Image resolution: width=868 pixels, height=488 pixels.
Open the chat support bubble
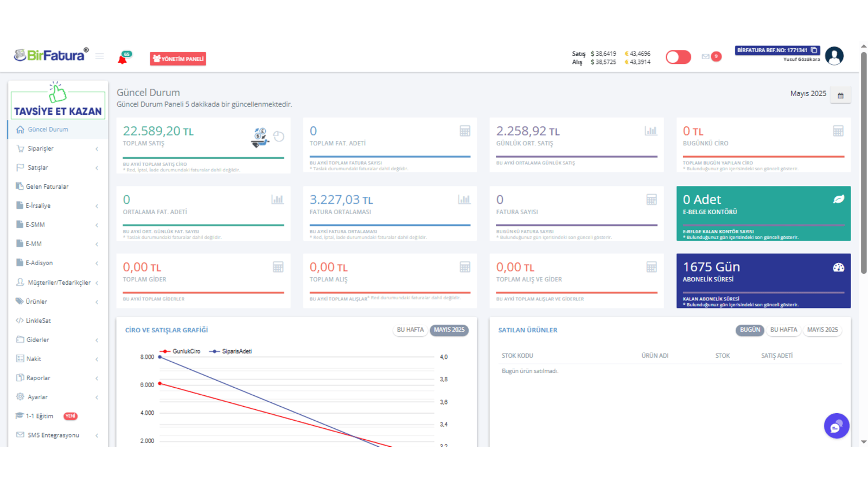click(x=836, y=426)
